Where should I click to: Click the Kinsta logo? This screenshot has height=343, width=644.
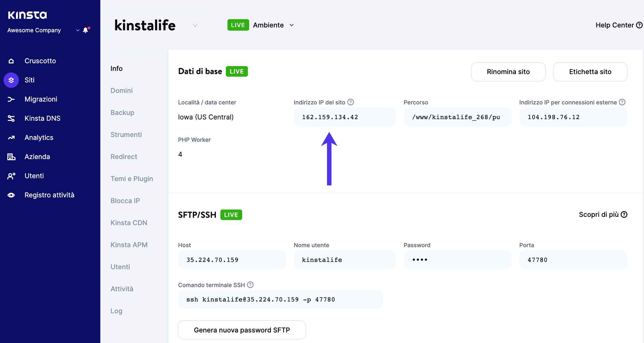[x=27, y=15]
